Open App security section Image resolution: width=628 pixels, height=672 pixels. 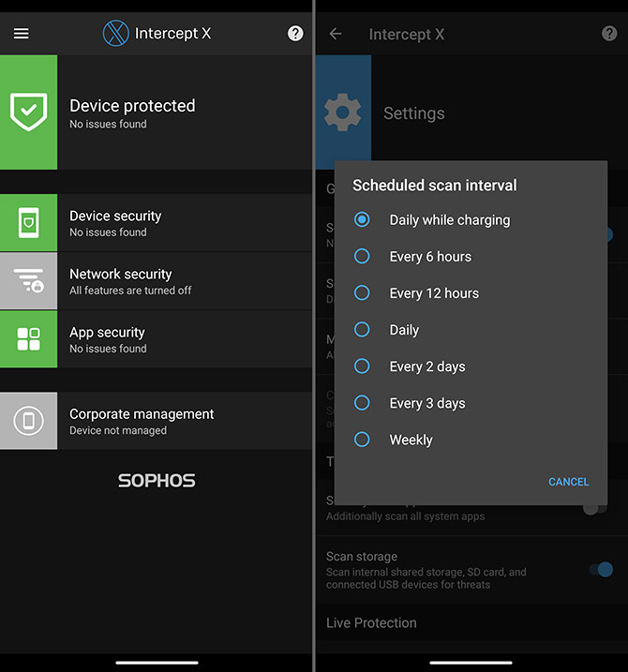coord(156,339)
